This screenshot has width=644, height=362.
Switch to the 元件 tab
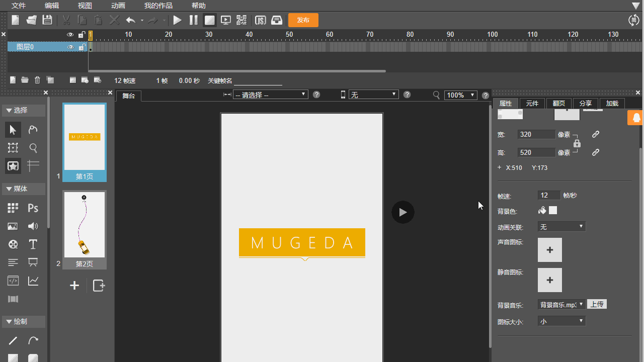pyautogui.click(x=532, y=104)
